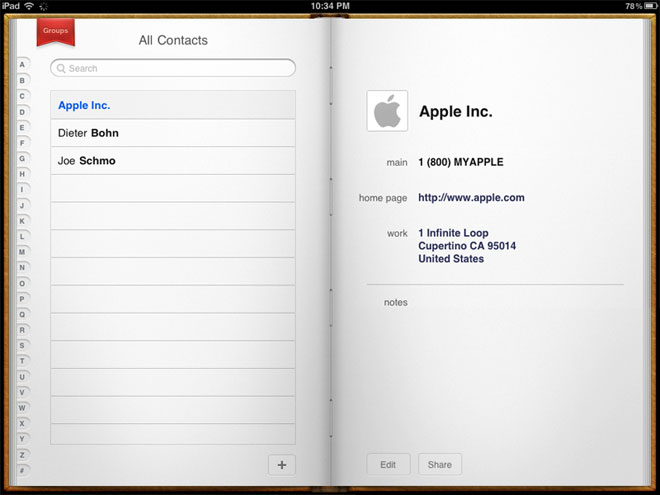Jump to index tab R
The width and height of the screenshot is (660, 495).
[22, 330]
